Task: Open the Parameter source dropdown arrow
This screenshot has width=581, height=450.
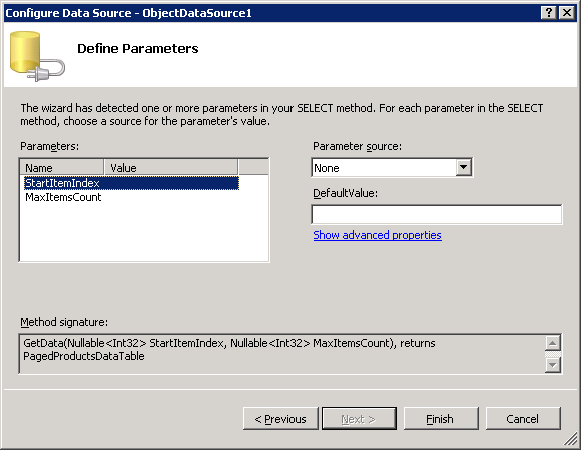Action: pyautogui.click(x=463, y=168)
